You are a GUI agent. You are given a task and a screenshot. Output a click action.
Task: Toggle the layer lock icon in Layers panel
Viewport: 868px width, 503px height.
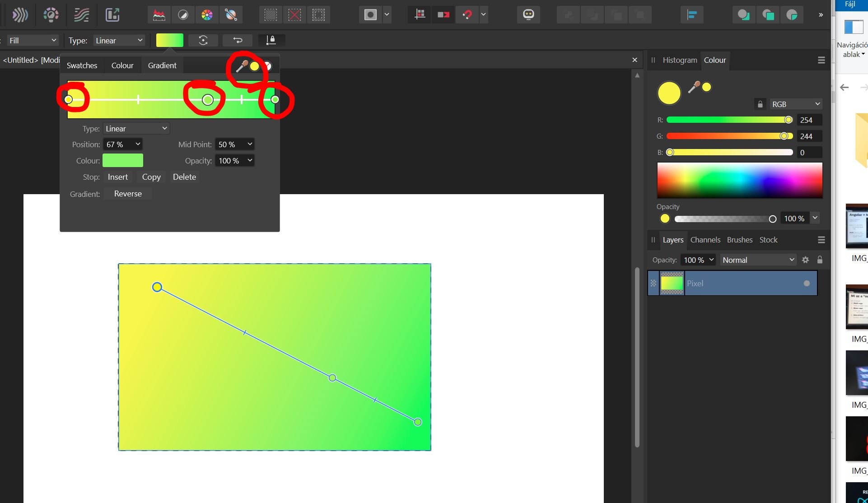820,260
